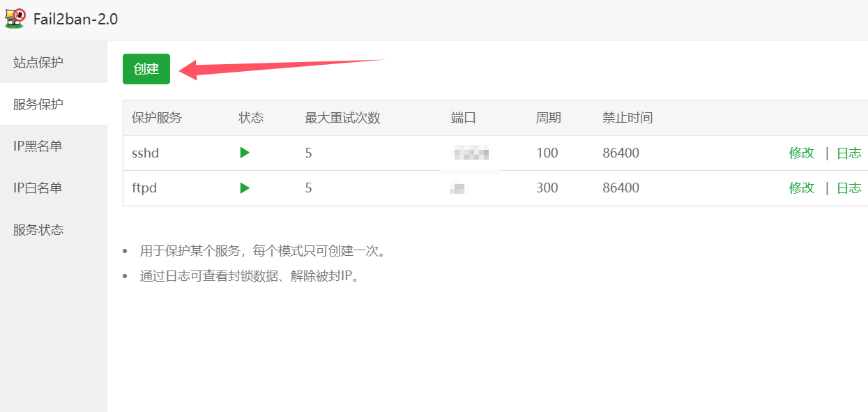The width and height of the screenshot is (868, 412).
Task: Select the 服务保护 tab
Action: tap(54, 104)
